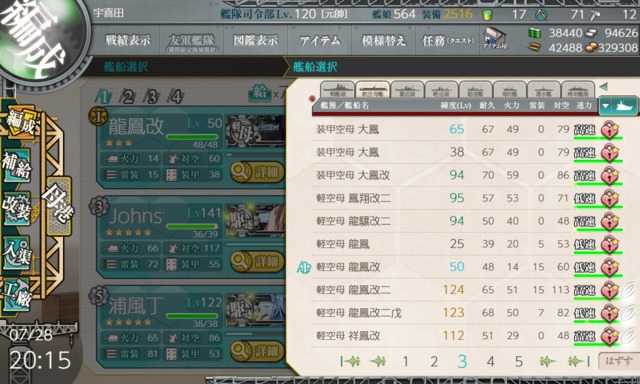Image resolution: width=640 pixels, height=384 pixels.
Task: Open the 補給 supply menu icon
Action: pos(17,167)
